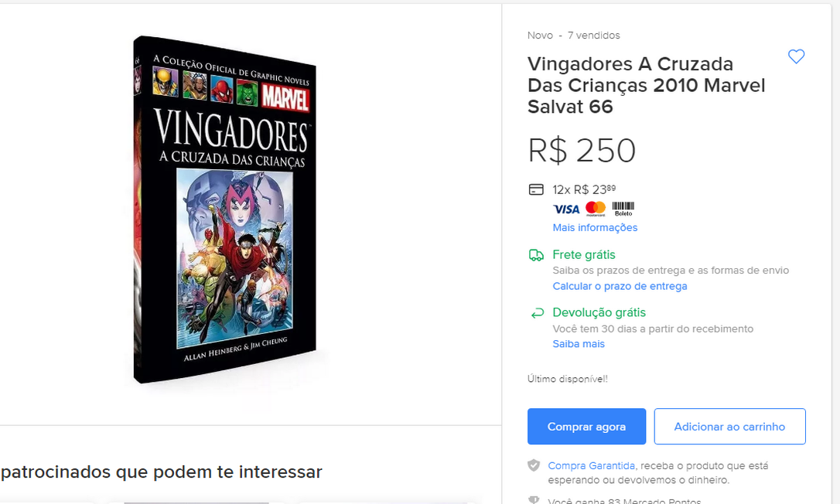Image resolution: width=840 pixels, height=504 pixels.
Task: Click the product title Vingadores A Cruzada
Action: point(646,85)
